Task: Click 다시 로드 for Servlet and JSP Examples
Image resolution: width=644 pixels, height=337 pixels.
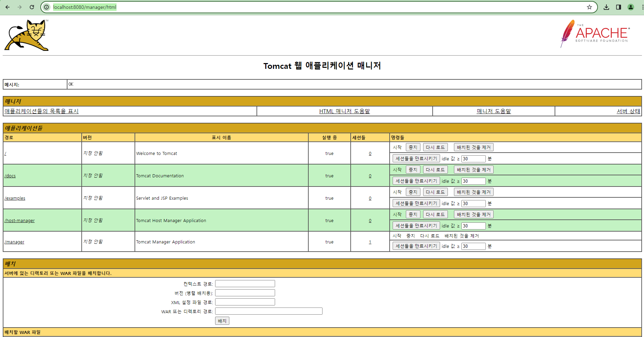Action: (x=435, y=192)
